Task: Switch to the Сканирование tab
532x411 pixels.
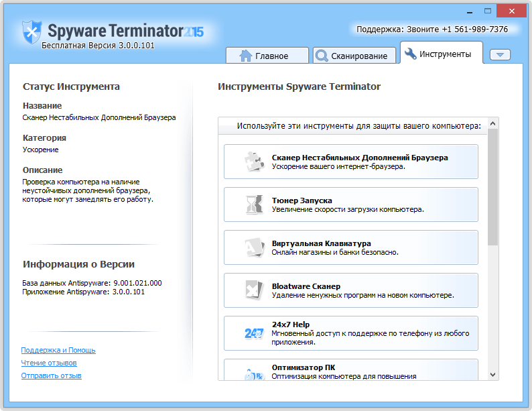Action: [354, 56]
